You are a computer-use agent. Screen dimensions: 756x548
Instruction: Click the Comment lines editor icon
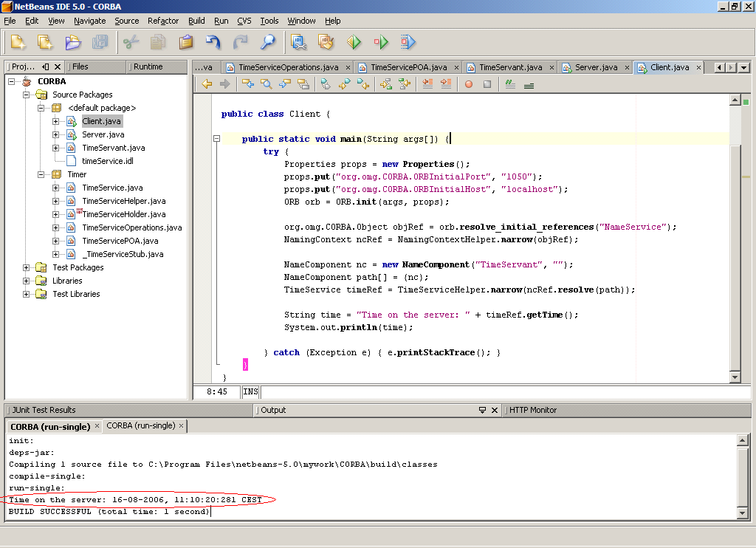pyautogui.click(x=510, y=84)
